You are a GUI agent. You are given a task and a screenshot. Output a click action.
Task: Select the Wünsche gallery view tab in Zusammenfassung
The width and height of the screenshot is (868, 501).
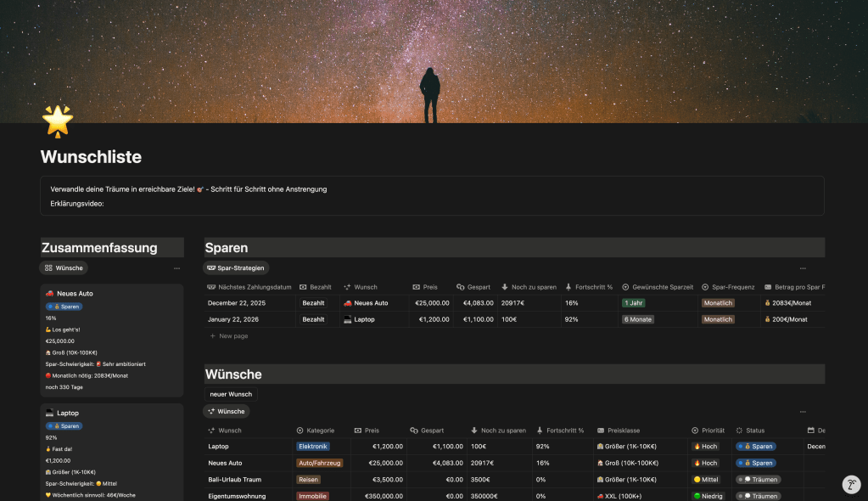point(64,267)
